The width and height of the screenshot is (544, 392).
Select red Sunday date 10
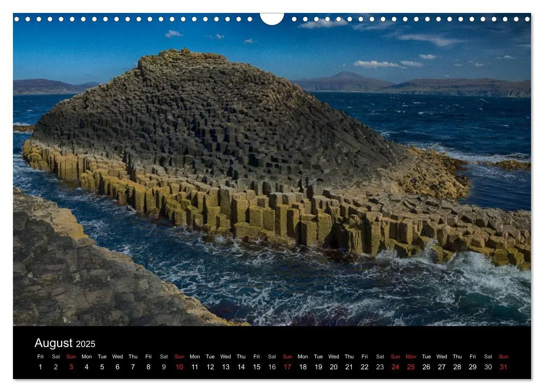click(x=179, y=367)
